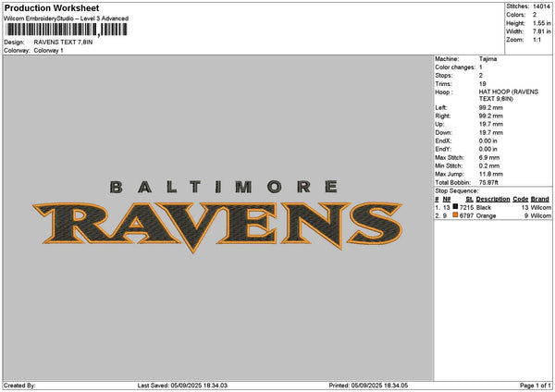
Task: Click the 'Page 1 of 1' indicator
Action: pyautogui.click(x=536, y=386)
